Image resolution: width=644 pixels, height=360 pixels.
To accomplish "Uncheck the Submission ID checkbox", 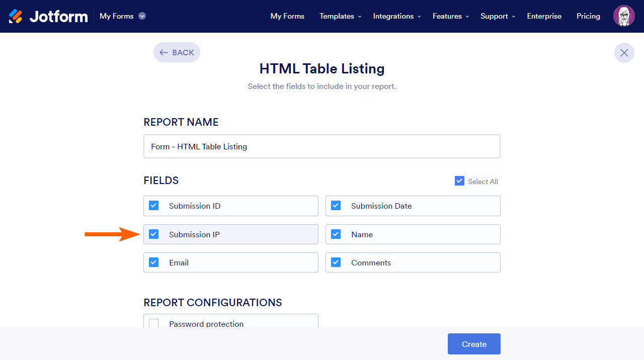I will click(x=154, y=206).
